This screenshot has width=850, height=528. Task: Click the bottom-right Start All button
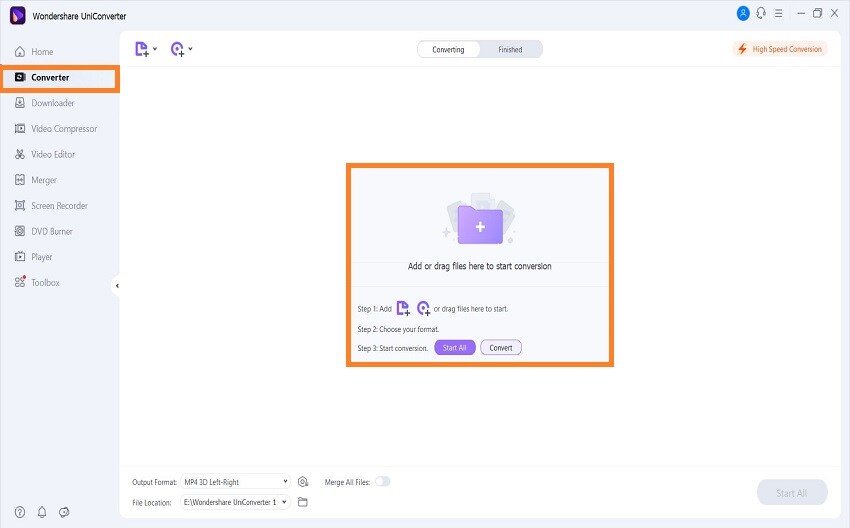pyautogui.click(x=792, y=493)
